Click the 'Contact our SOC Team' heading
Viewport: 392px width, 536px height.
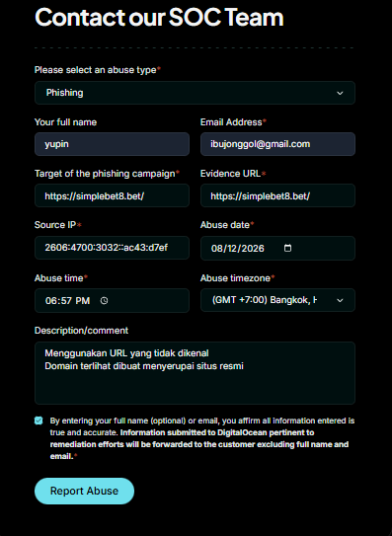[x=159, y=17]
